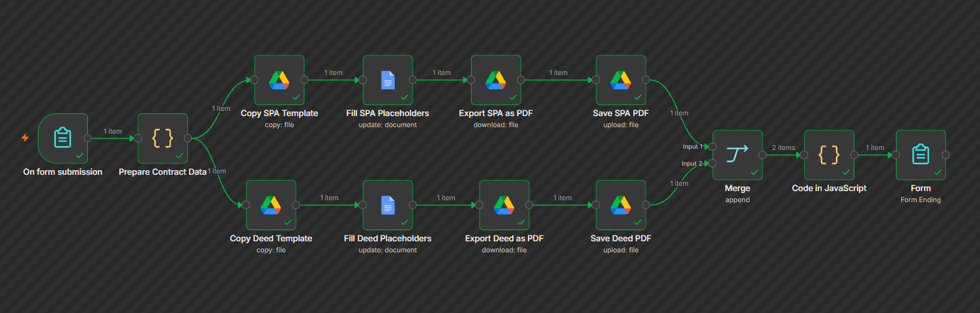Click the "Code in JavaScript" label
Viewport: 980px width, 313px height.
829,188
